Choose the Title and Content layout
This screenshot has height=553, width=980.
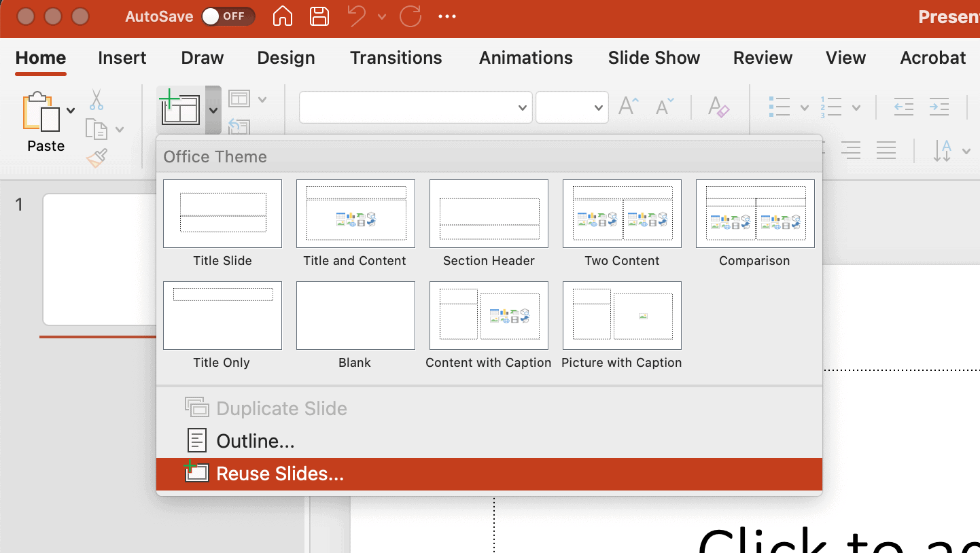click(x=355, y=213)
